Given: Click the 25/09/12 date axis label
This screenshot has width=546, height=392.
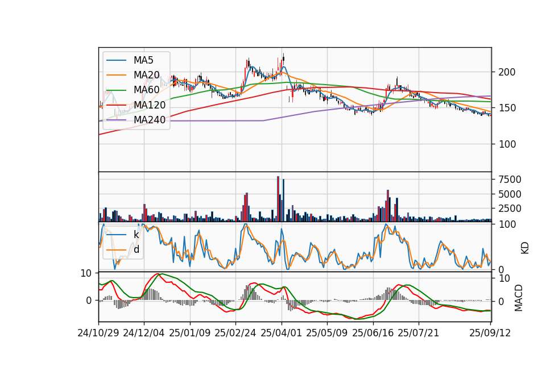Looking at the screenshot, I should [490, 333].
